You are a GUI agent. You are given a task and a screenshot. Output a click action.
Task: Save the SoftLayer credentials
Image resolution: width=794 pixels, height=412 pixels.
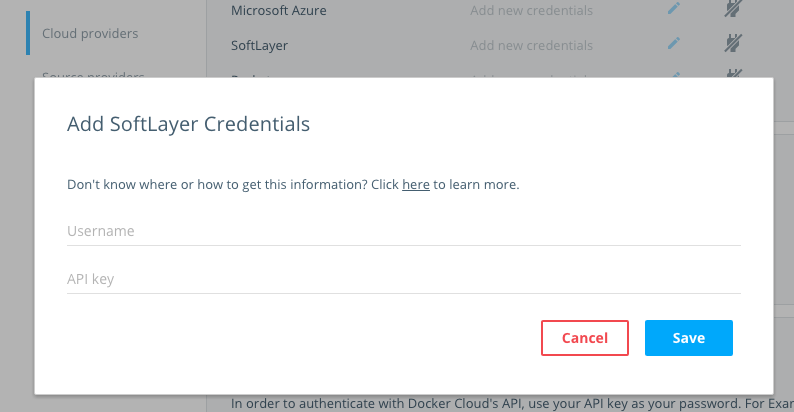(689, 338)
